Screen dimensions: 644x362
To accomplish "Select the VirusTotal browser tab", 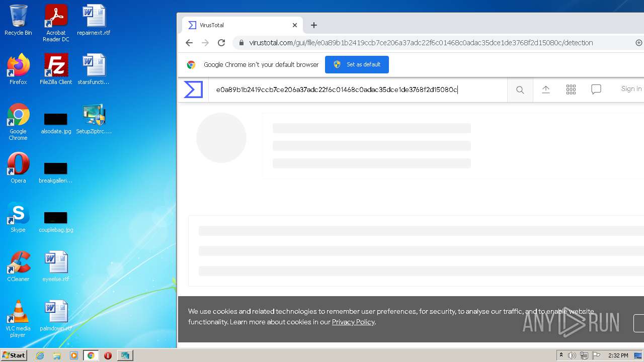I will [243, 25].
